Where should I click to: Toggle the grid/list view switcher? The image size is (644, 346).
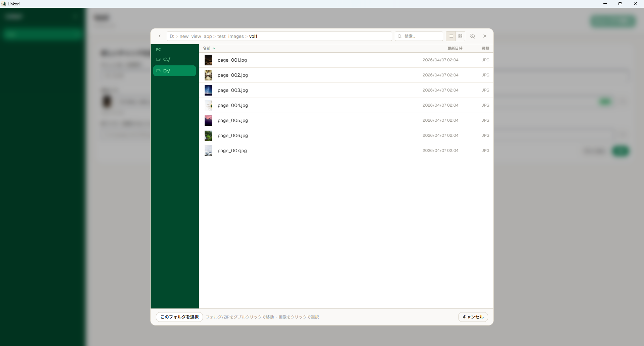click(x=455, y=36)
